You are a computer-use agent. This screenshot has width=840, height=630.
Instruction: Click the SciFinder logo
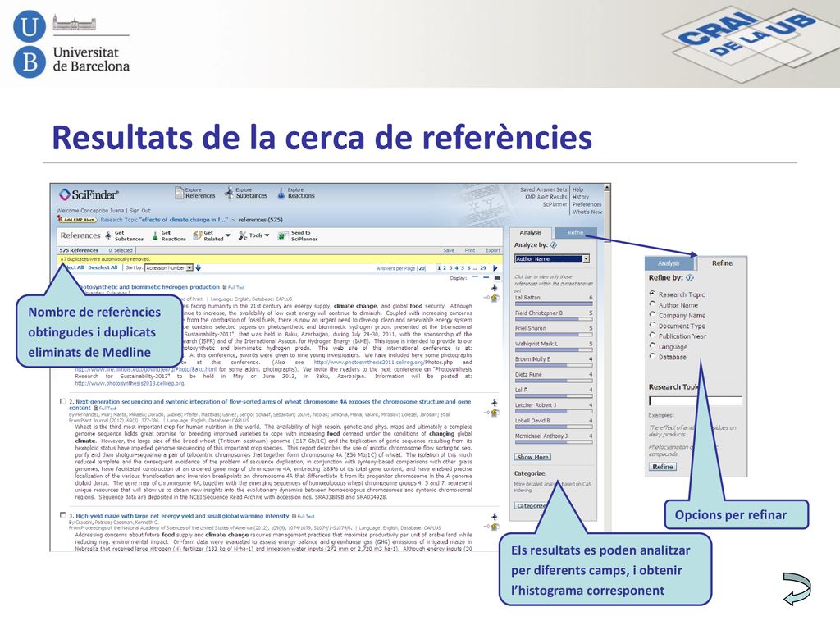coord(89,194)
